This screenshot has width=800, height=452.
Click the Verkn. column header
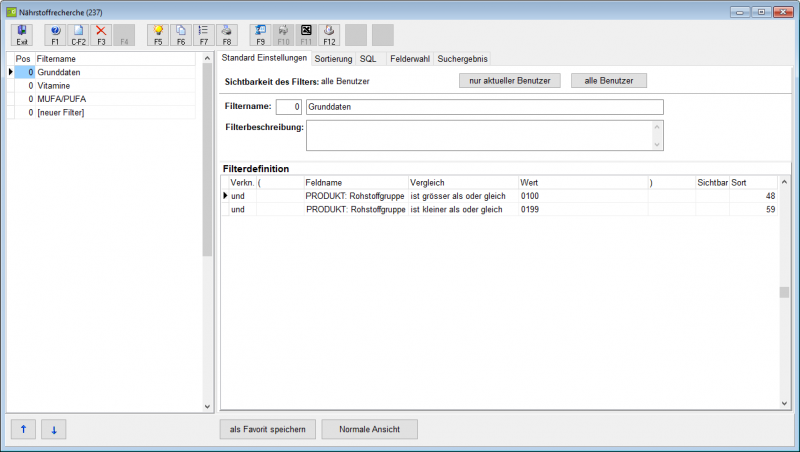pos(242,183)
